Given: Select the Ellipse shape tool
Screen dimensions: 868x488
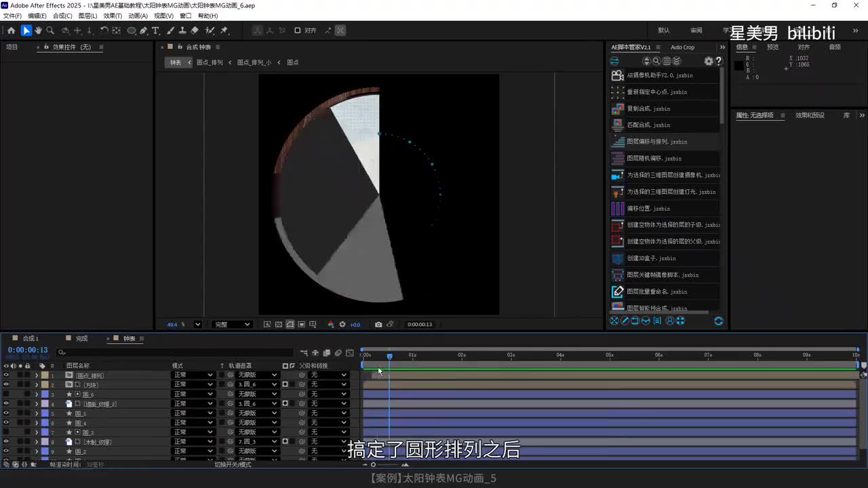Looking at the screenshot, I should pyautogui.click(x=132, y=30).
